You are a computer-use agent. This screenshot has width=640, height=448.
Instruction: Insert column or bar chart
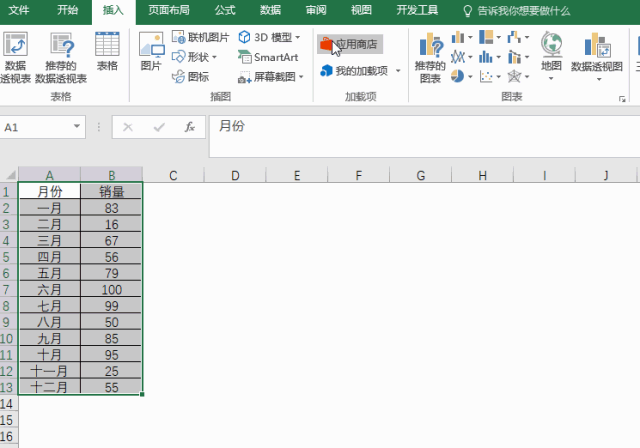coord(462,37)
